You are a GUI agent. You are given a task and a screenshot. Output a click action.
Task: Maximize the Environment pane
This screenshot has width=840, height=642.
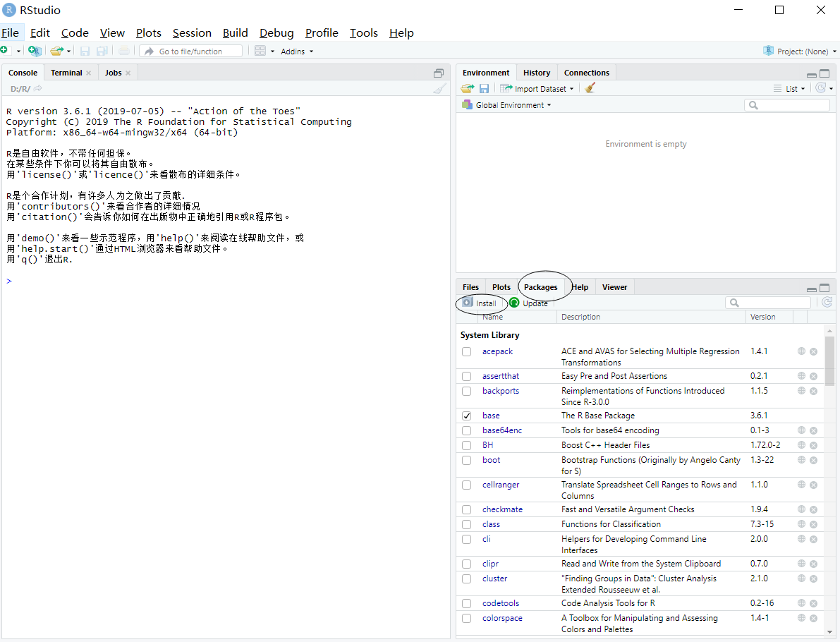coord(824,73)
